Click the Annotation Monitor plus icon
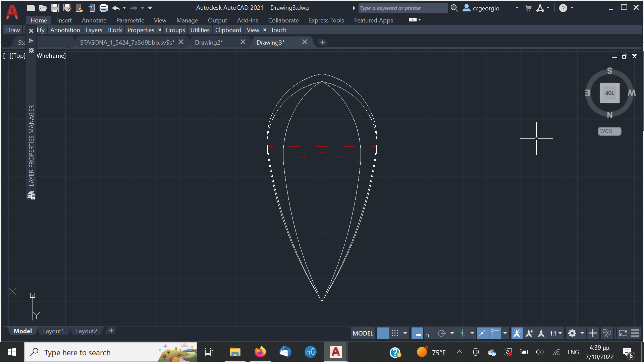 593,333
